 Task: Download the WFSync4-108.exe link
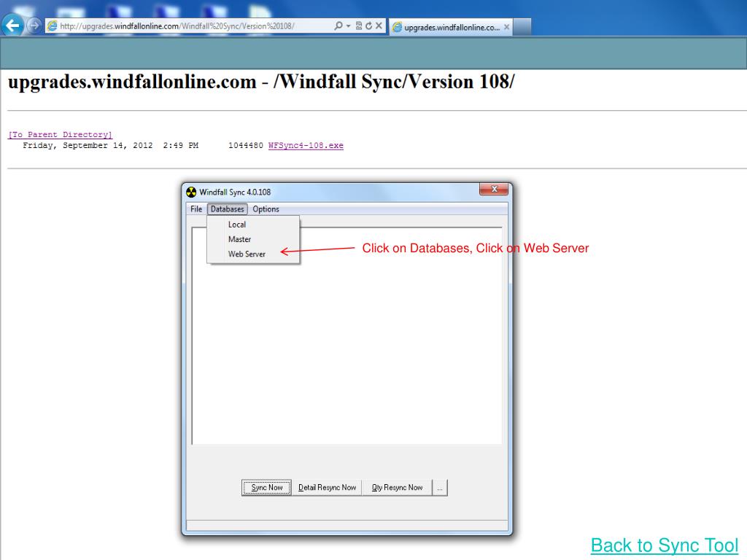306,145
